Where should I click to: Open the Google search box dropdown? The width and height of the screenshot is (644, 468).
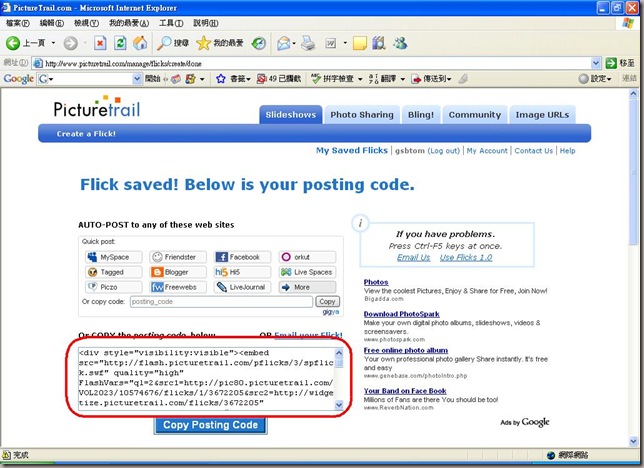pyautogui.click(x=137, y=78)
